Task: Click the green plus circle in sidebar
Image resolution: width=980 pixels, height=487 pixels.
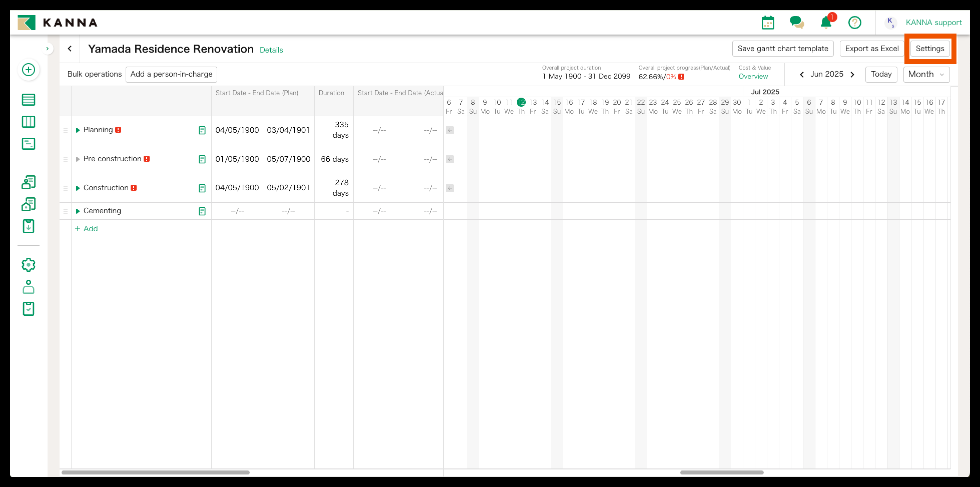Action: 29,70
